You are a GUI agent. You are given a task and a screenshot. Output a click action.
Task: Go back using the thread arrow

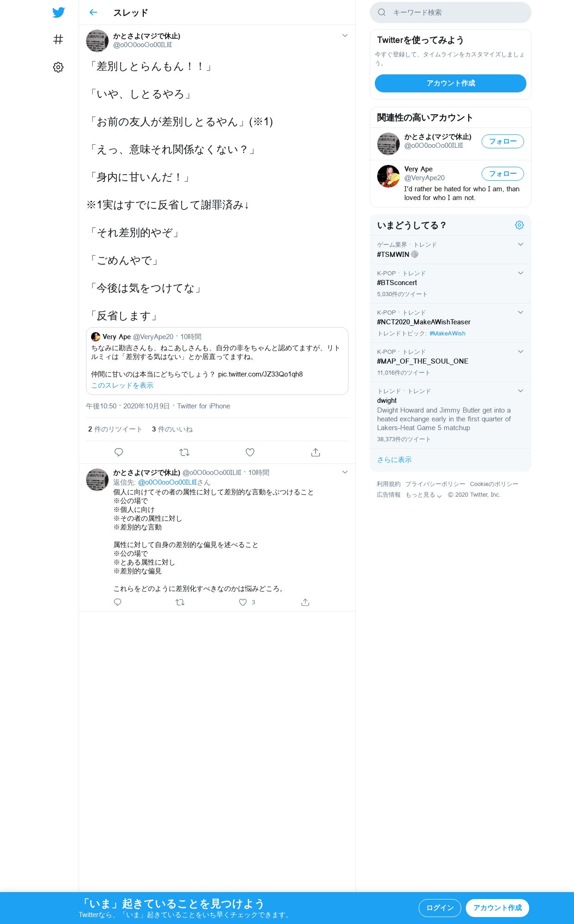[93, 12]
